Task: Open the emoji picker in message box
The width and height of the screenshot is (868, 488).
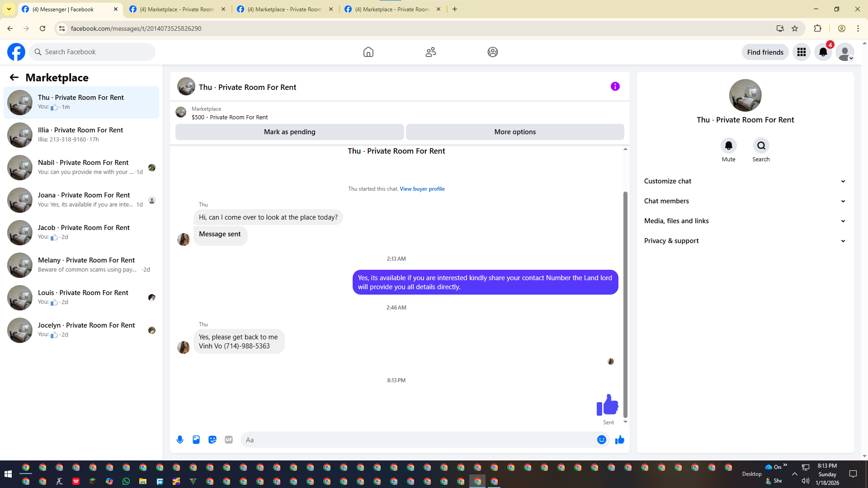Action: (x=601, y=440)
